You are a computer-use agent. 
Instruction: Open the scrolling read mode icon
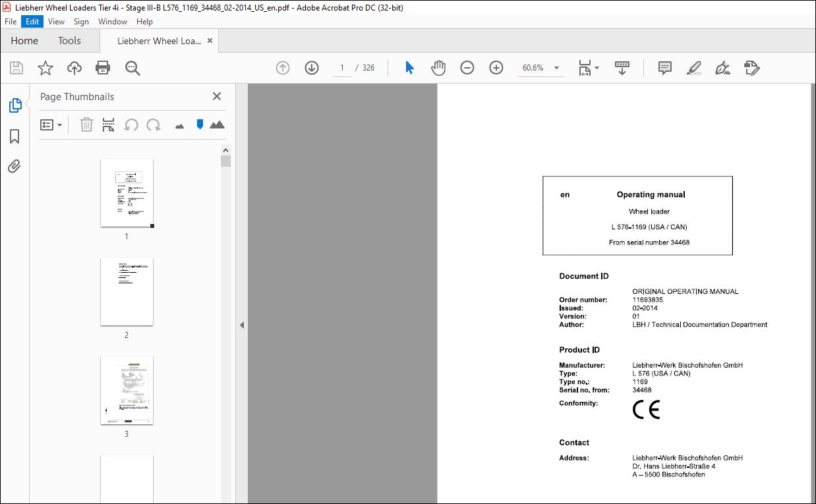pyautogui.click(x=622, y=68)
